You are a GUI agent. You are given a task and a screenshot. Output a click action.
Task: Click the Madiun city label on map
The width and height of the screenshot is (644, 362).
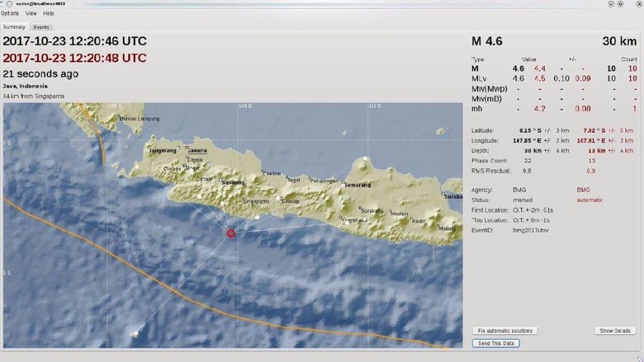click(400, 214)
